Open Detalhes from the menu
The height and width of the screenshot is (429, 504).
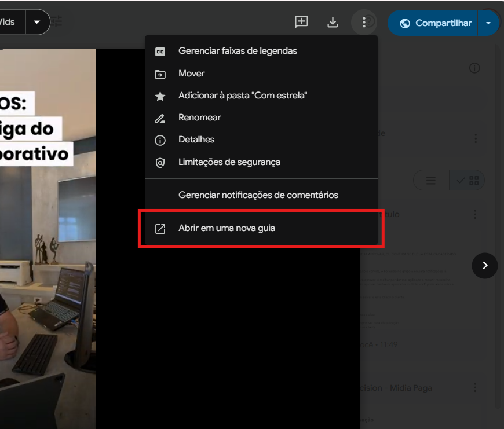coord(196,140)
